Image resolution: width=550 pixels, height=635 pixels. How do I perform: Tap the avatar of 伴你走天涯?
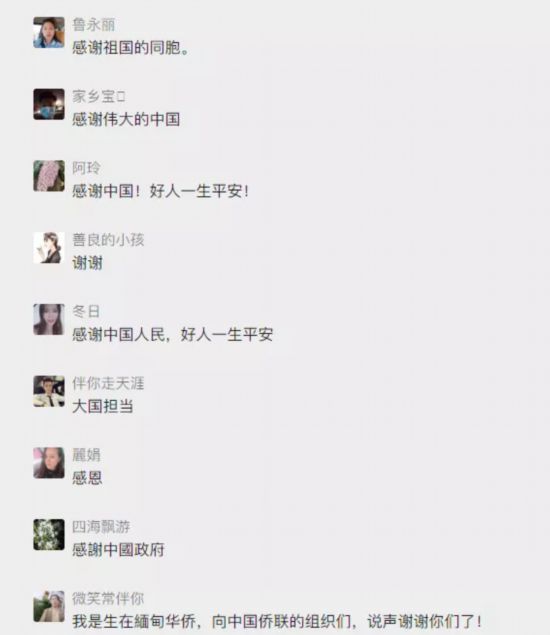49,391
